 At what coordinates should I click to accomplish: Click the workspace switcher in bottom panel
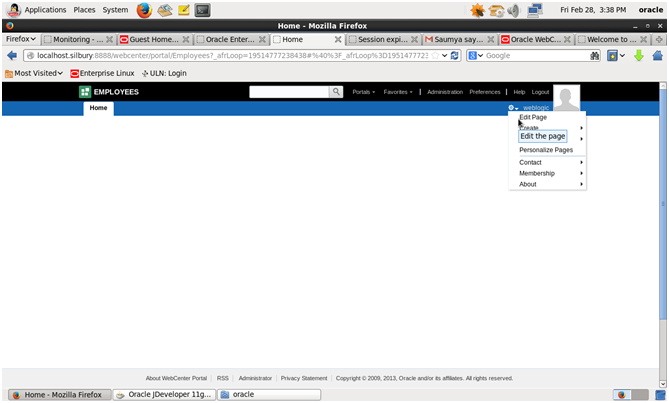(631, 394)
